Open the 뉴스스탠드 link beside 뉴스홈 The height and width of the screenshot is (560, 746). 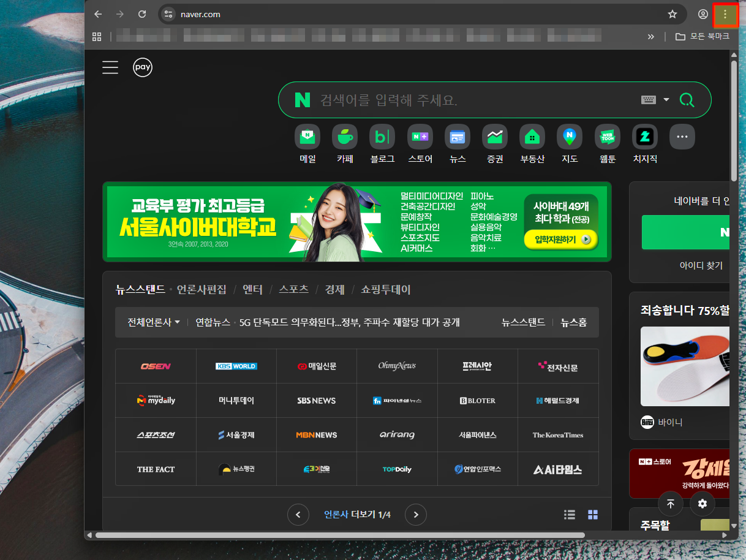pyautogui.click(x=523, y=322)
